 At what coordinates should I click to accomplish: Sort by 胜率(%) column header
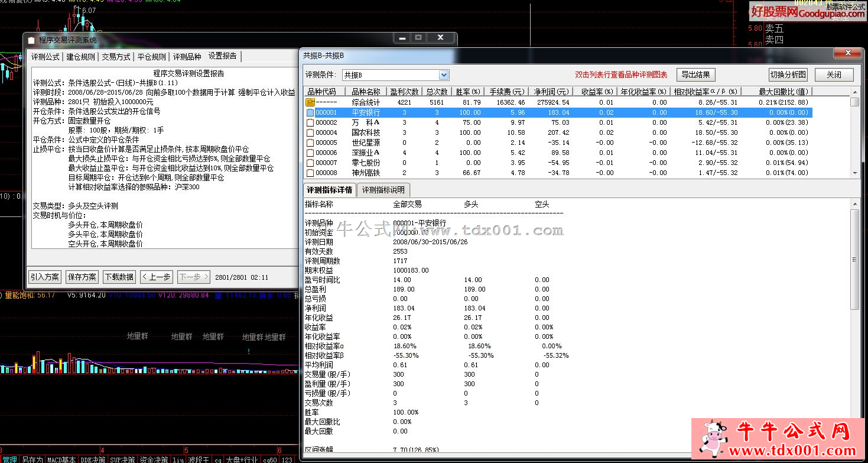click(467, 92)
